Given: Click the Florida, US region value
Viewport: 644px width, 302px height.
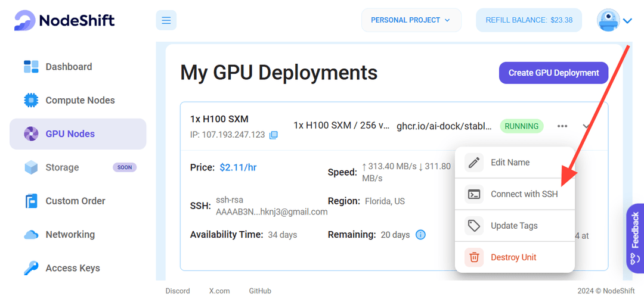Looking at the screenshot, I should pyautogui.click(x=385, y=201).
